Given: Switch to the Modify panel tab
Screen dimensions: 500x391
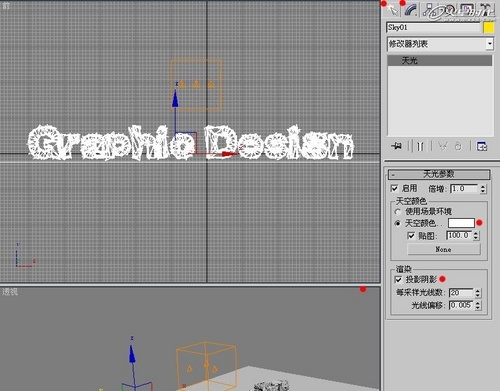Looking at the screenshot, I should [x=411, y=10].
